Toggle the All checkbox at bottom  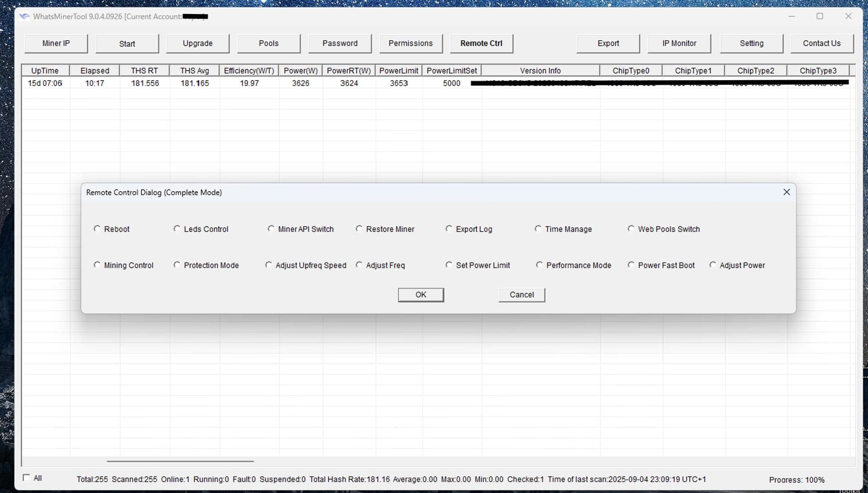[27, 478]
